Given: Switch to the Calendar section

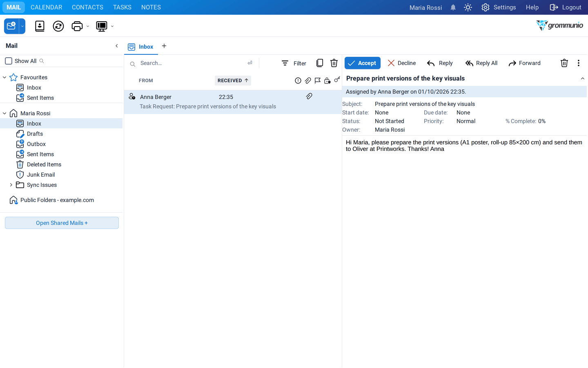Looking at the screenshot, I should click(47, 7).
